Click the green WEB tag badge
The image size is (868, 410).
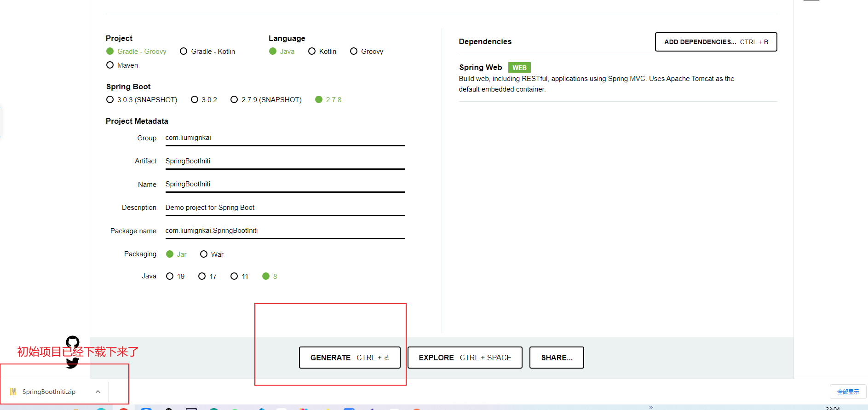[x=519, y=68]
